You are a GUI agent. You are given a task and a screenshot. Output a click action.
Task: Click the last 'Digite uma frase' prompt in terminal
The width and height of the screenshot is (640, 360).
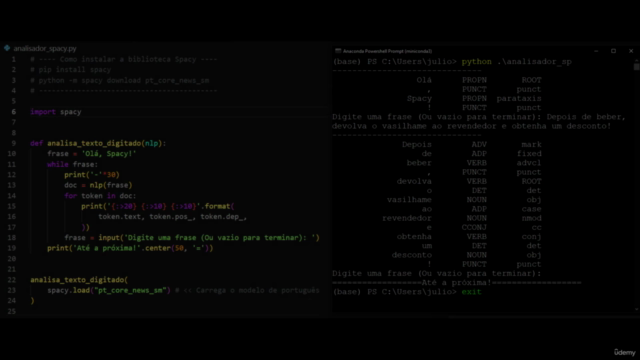click(436, 273)
